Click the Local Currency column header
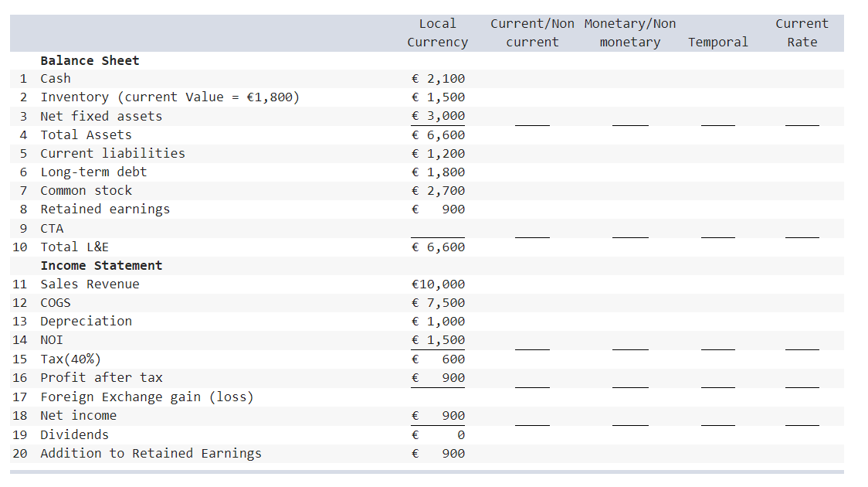 (x=437, y=32)
